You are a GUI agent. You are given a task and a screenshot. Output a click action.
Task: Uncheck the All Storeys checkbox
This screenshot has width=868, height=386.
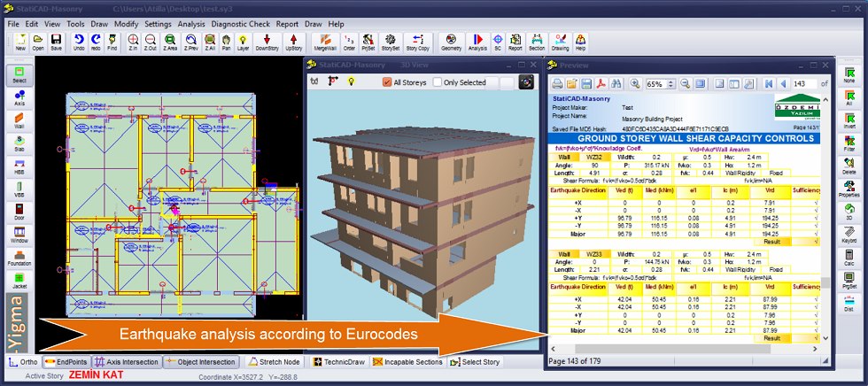(387, 82)
